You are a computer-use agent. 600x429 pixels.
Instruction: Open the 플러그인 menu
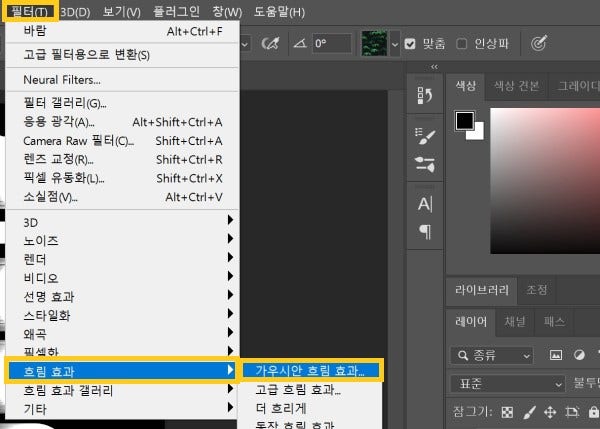176,12
